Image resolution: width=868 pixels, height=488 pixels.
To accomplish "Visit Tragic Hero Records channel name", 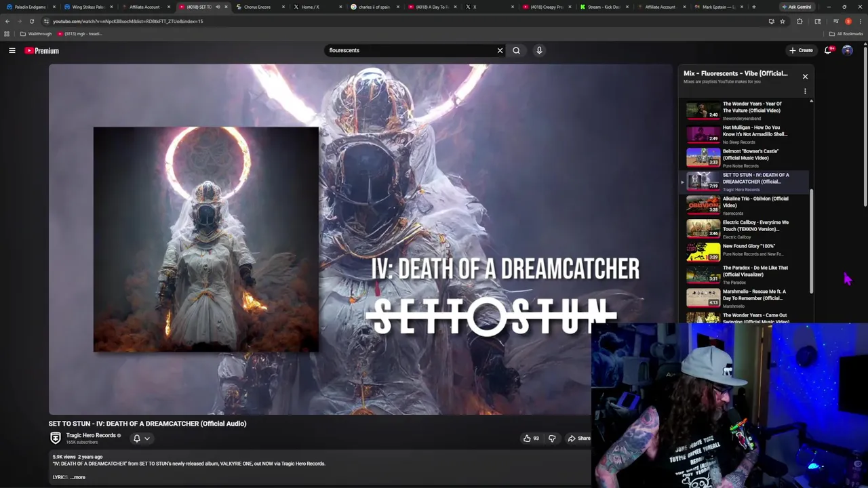I will click(x=91, y=435).
